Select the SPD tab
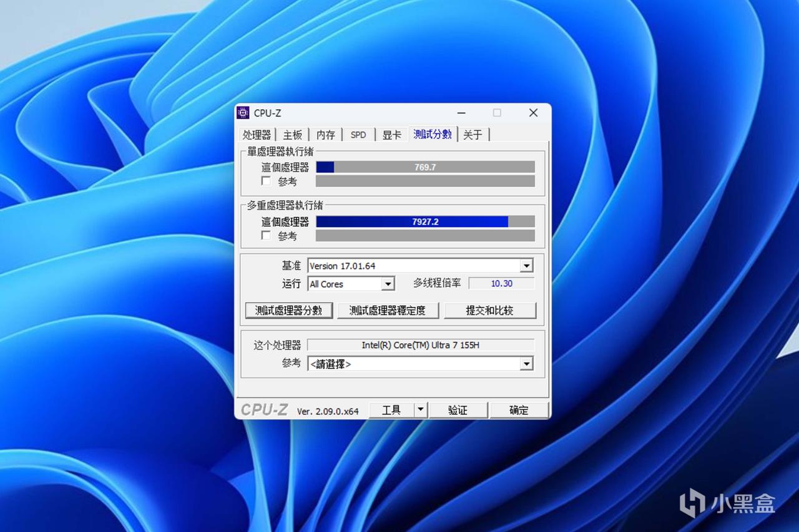The width and height of the screenshot is (799, 532). click(x=358, y=135)
